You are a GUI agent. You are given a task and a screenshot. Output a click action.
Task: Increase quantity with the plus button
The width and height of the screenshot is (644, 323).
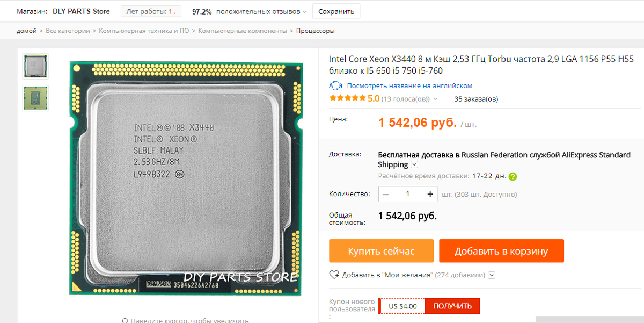click(x=430, y=194)
